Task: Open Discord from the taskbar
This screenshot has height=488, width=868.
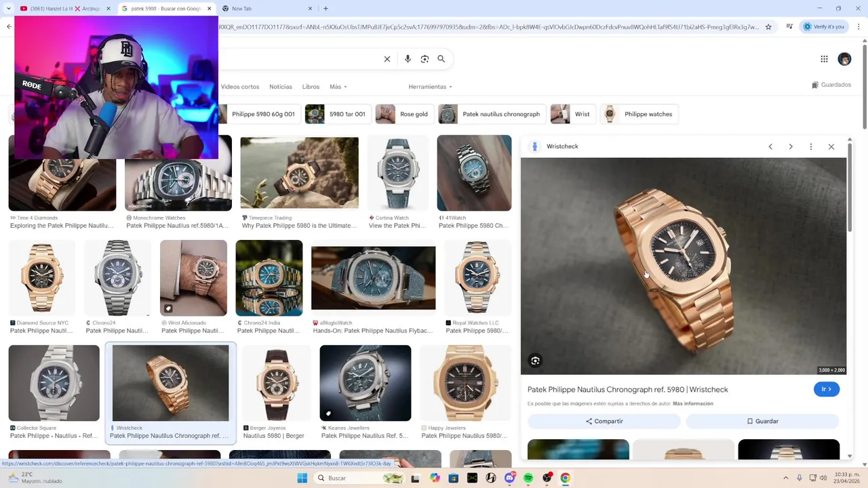Action: tap(509, 478)
